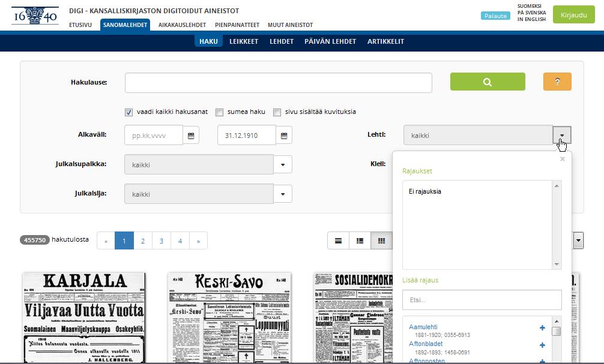Add Aamulehti with plus icon
This screenshot has width=604, height=364.
point(542,328)
